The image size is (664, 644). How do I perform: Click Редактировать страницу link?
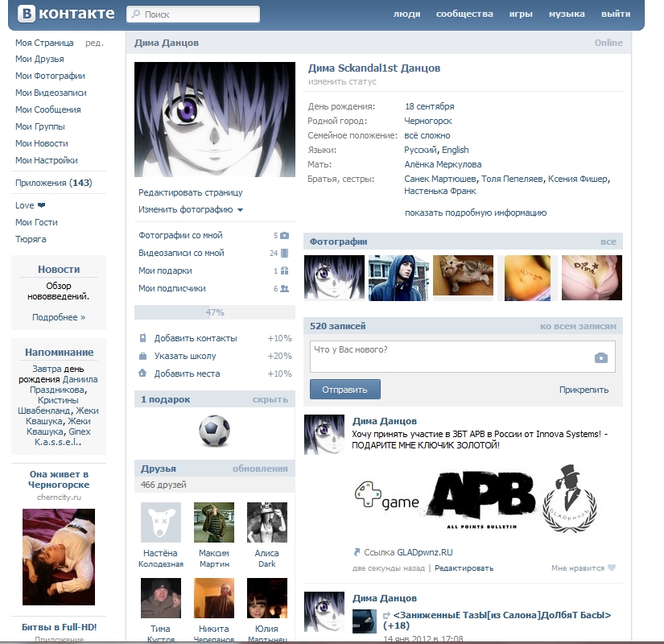pos(191,192)
